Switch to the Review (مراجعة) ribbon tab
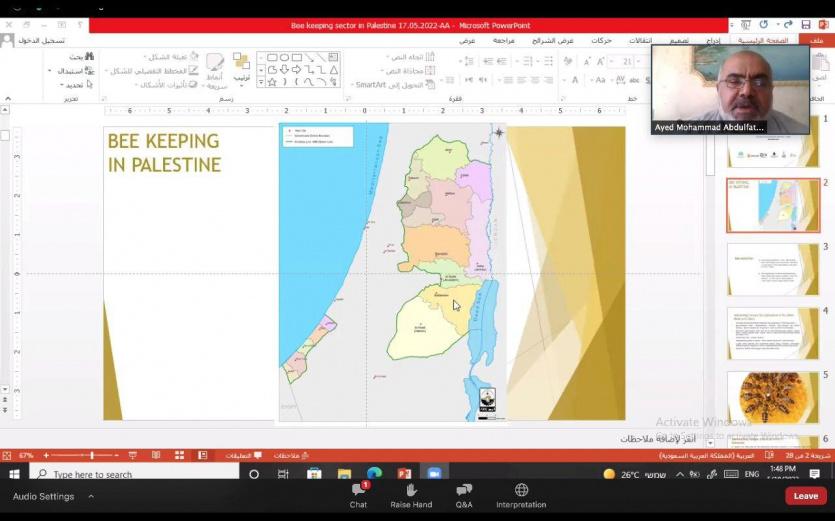835x521 pixels. coord(503,41)
